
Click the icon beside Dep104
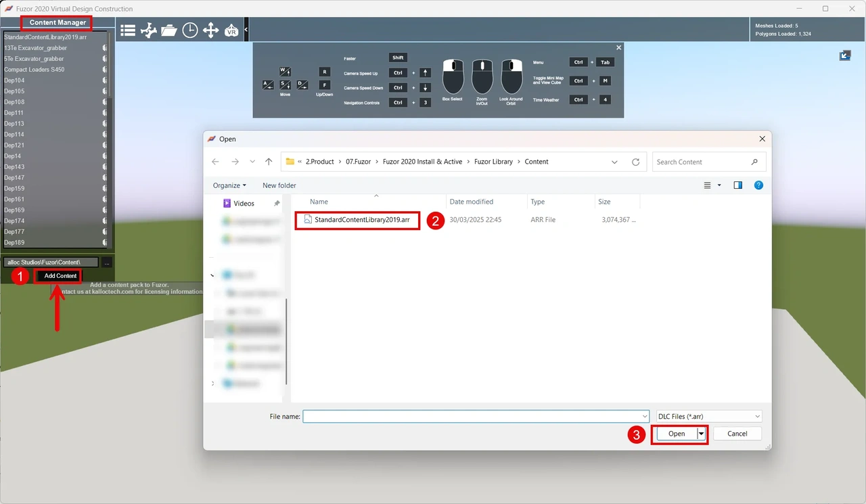(x=105, y=81)
